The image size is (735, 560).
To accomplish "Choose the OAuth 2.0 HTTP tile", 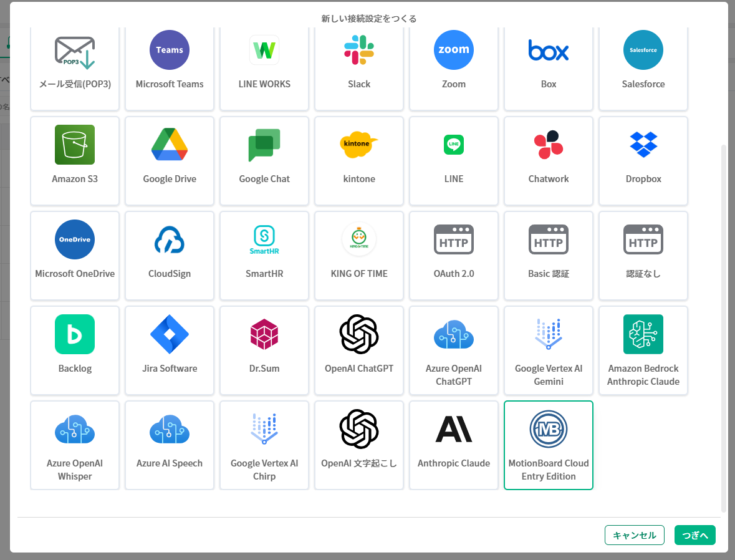I will (454, 256).
